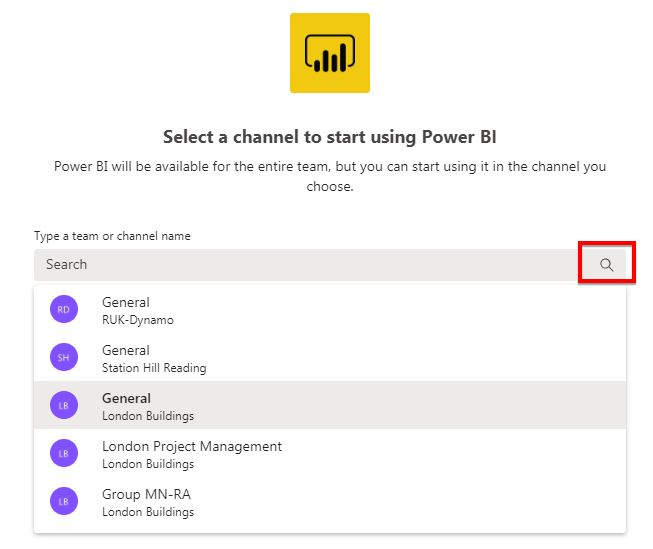Pick the highlighted General in London Buildings
653x549 pixels.
point(330,405)
